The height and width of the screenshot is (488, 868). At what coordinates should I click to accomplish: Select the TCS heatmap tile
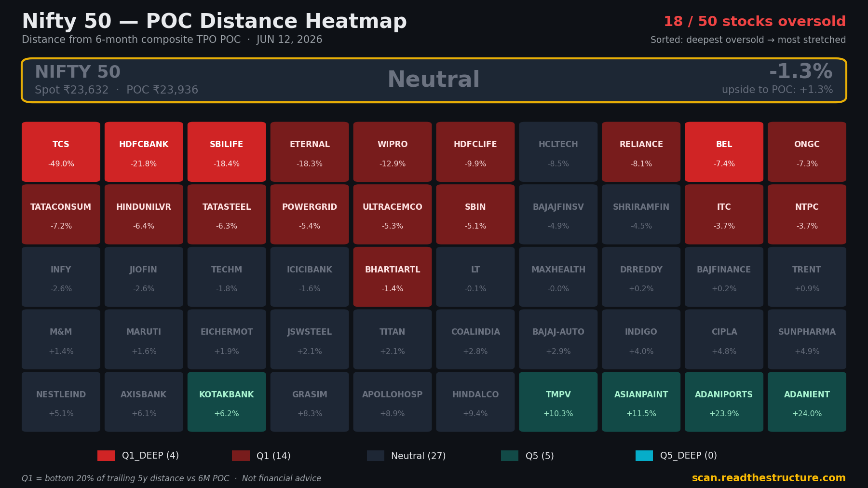coord(61,152)
